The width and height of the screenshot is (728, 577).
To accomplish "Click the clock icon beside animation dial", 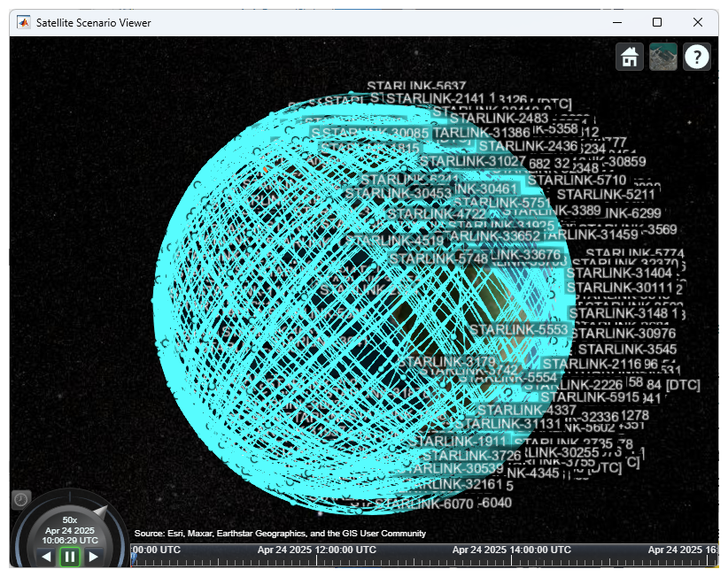I will 21,499.
